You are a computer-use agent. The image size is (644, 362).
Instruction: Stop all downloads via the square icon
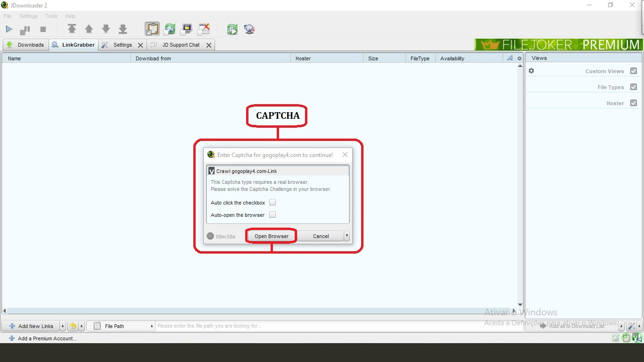[43, 29]
